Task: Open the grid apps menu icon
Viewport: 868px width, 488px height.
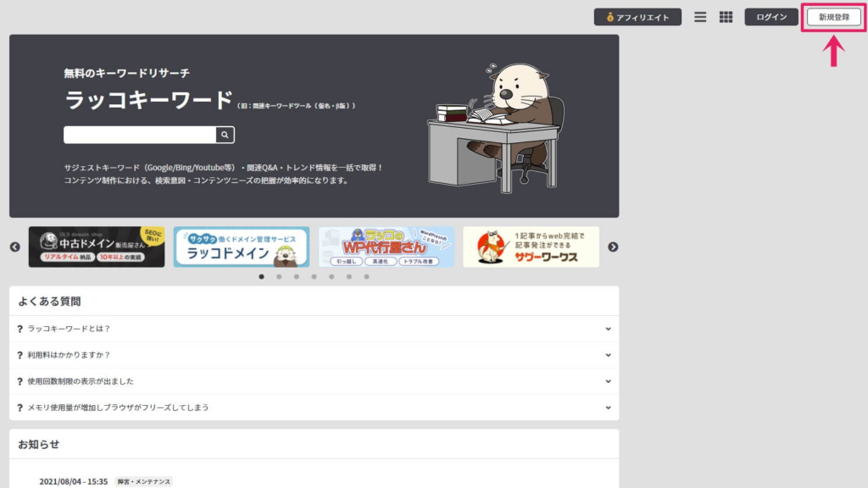Action: pyautogui.click(x=726, y=17)
